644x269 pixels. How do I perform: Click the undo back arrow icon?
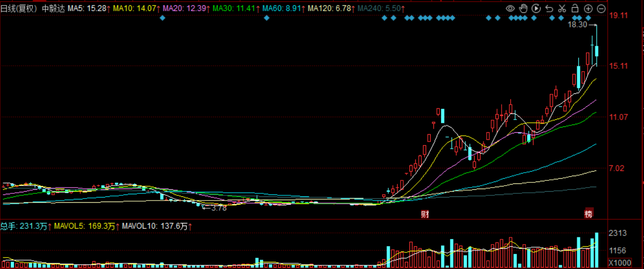click(549, 8)
